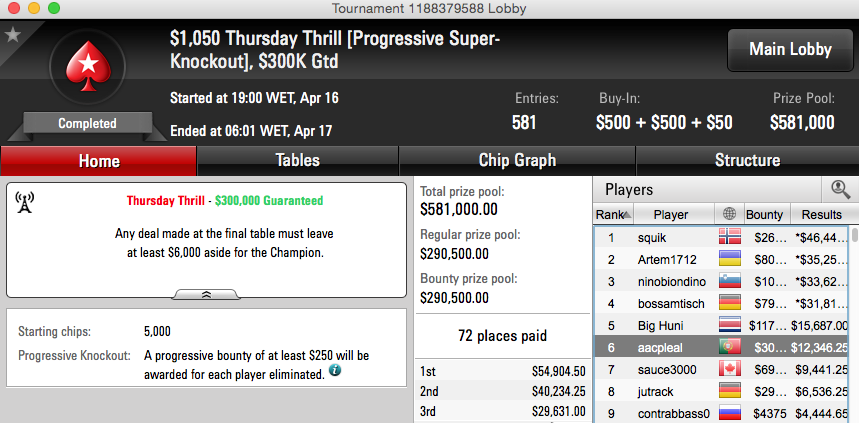Click Portugal flag next to aacpleal
The width and height of the screenshot is (859, 423).
[x=729, y=347]
